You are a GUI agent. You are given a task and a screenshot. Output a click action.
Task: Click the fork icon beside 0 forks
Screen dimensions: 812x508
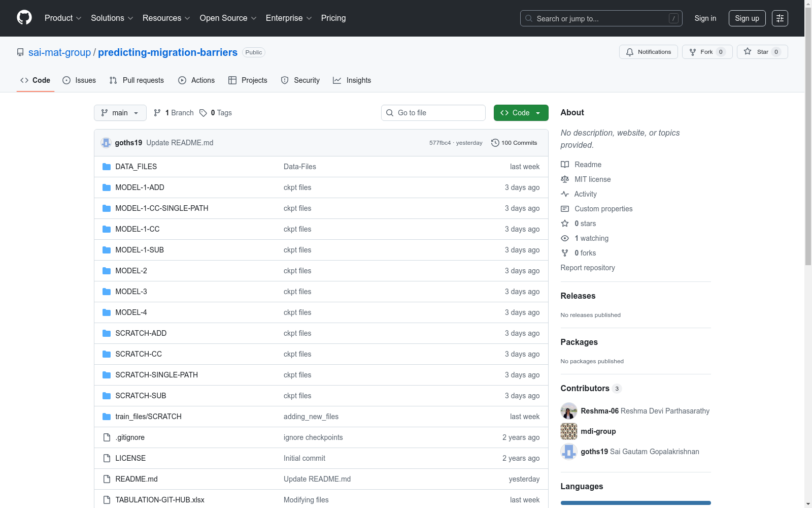pyautogui.click(x=565, y=253)
